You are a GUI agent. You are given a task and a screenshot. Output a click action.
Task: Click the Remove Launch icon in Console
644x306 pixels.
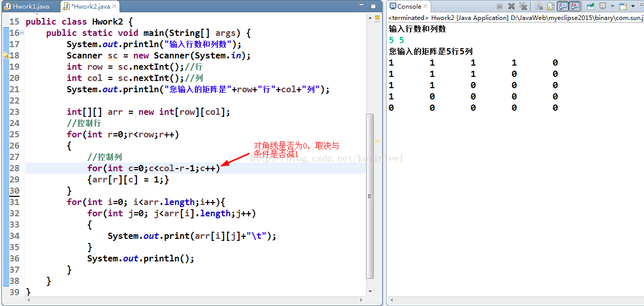(x=511, y=6)
